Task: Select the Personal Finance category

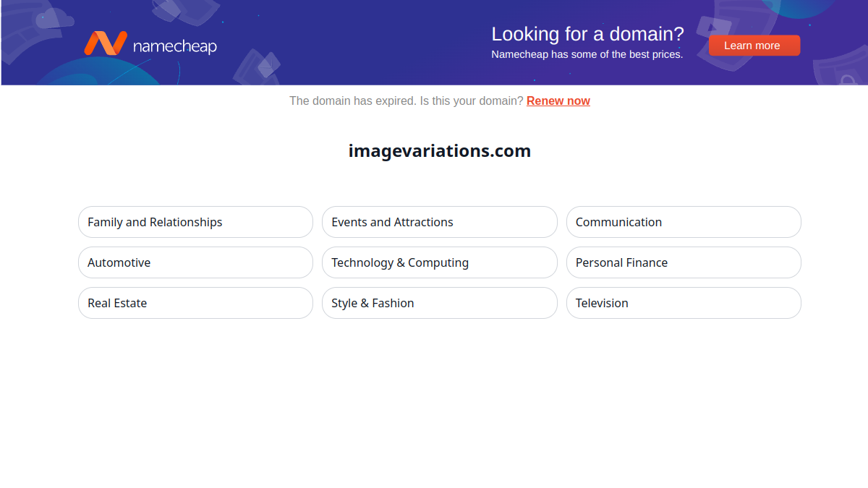Action: pos(684,262)
